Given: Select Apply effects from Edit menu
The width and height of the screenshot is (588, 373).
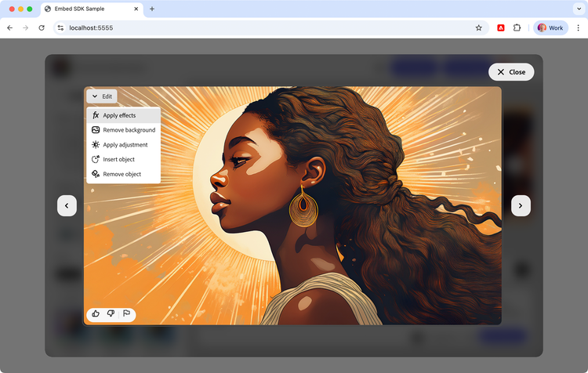Looking at the screenshot, I should point(119,115).
